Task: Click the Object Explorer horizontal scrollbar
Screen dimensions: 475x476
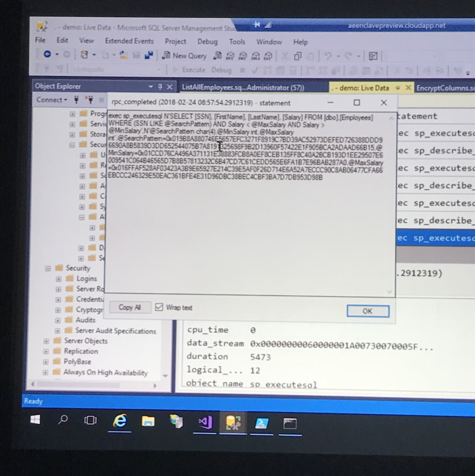Action: coord(79,385)
